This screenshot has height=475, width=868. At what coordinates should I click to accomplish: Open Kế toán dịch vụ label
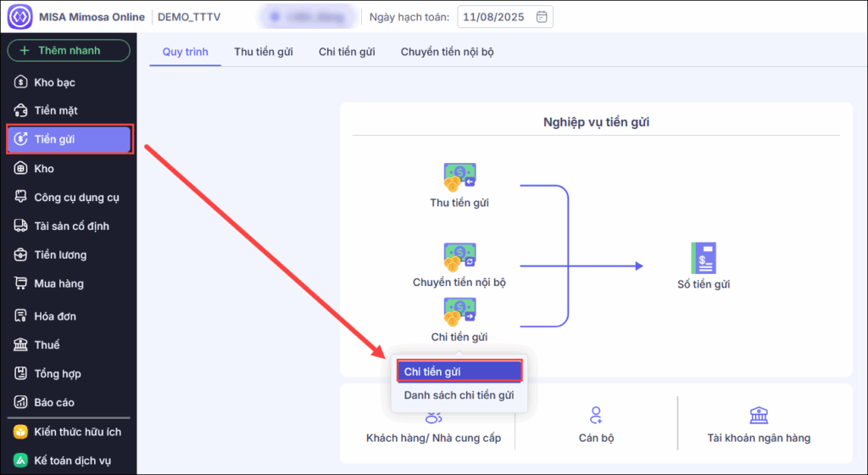click(73, 461)
